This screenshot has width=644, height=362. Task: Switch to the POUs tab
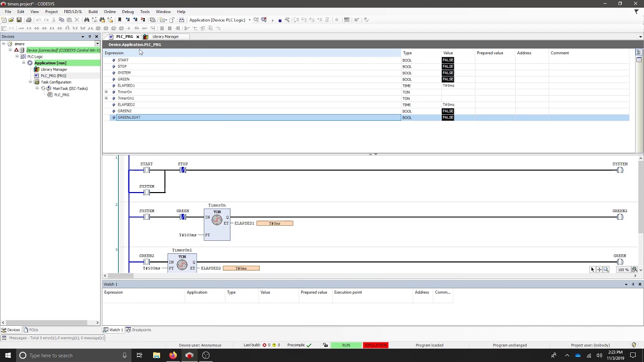pos(31,330)
